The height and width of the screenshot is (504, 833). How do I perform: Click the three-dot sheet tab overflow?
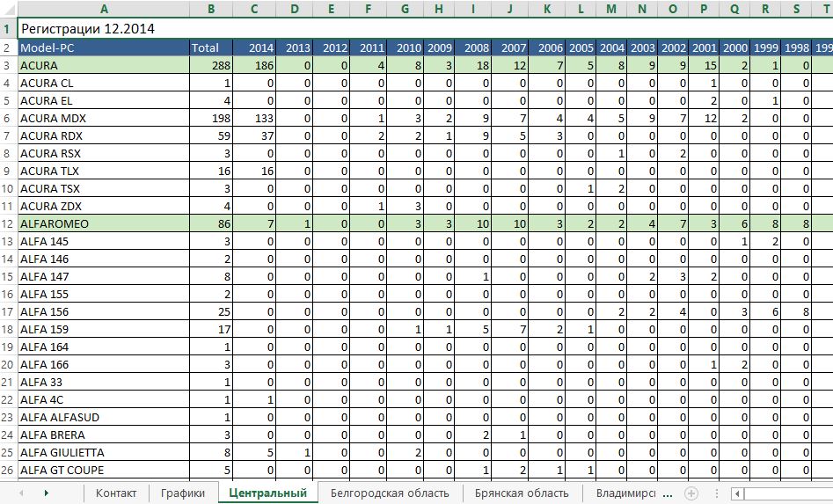(x=669, y=493)
